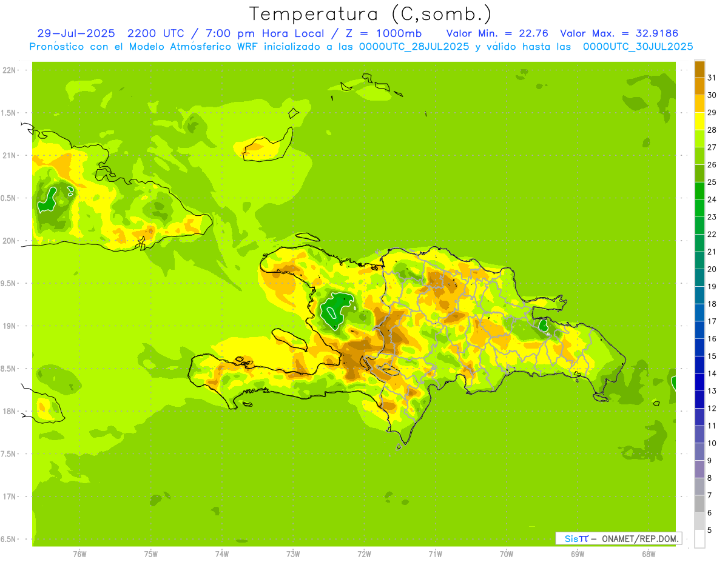Viewport: 728px width, 562px height.
Task: Click the '70W' longitude axis label
Action: [506, 554]
